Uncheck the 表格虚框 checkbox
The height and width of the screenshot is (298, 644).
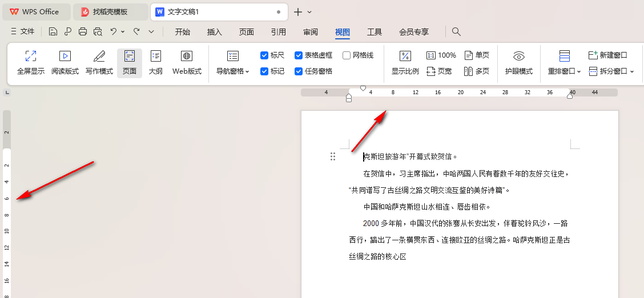[x=299, y=55]
